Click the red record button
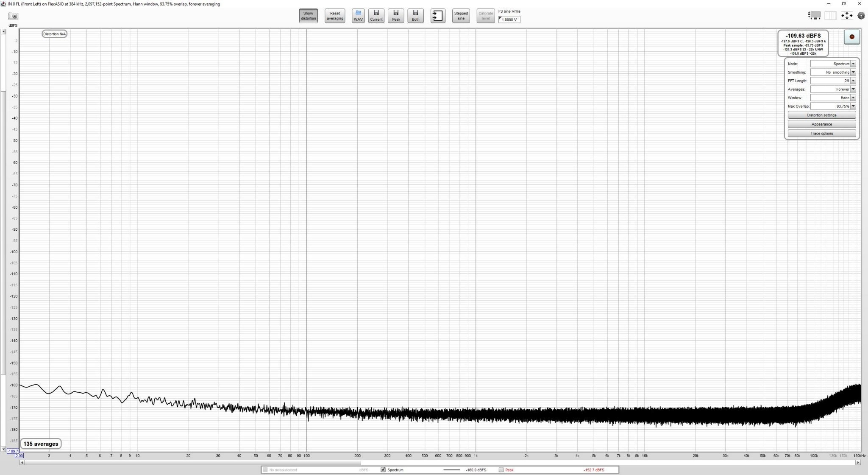 coord(851,37)
